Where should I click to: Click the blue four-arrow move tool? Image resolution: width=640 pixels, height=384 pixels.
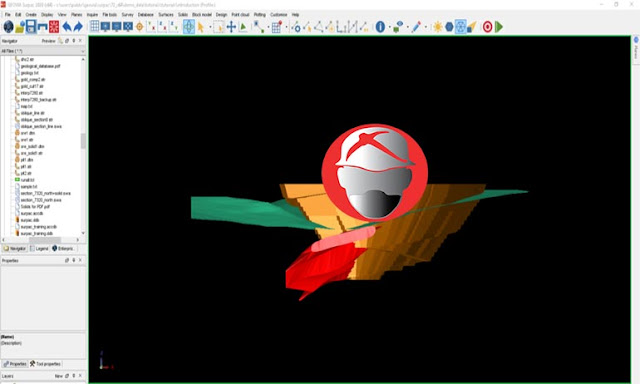click(231, 27)
